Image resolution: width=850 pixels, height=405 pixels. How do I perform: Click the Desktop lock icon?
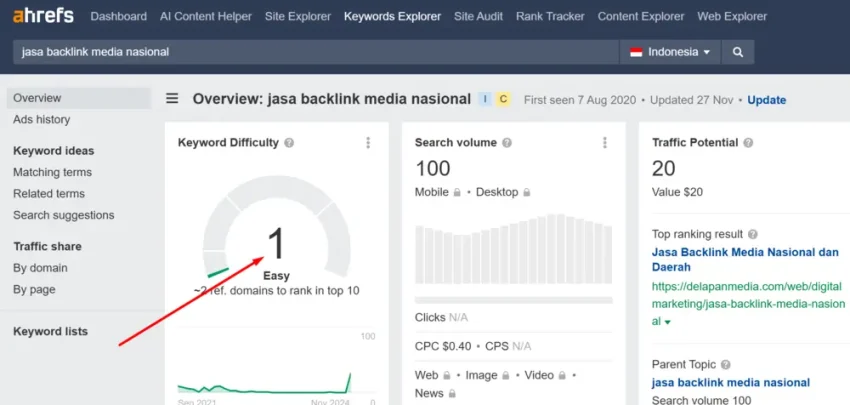tap(526, 192)
